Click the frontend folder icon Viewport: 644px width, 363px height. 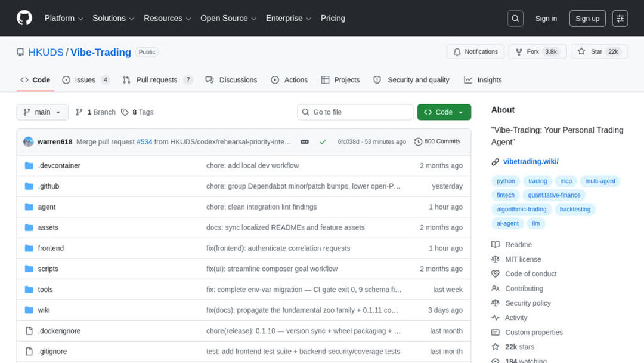pyautogui.click(x=29, y=248)
